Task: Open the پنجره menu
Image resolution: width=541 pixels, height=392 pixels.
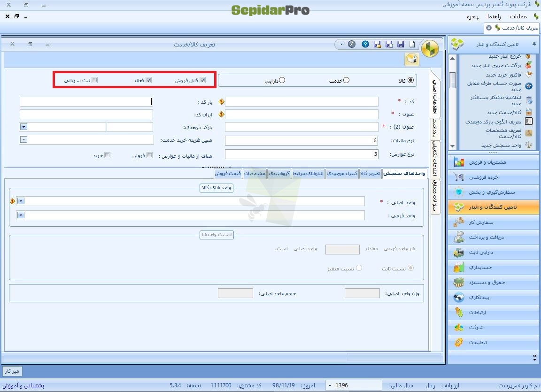Action: pyautogui.click(x=473, y=16)
